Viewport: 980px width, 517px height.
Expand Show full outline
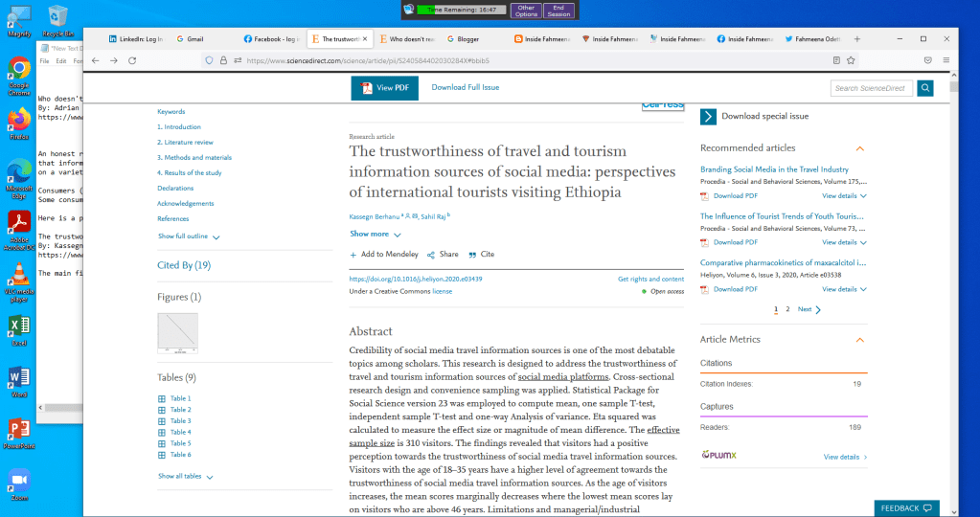189,236
